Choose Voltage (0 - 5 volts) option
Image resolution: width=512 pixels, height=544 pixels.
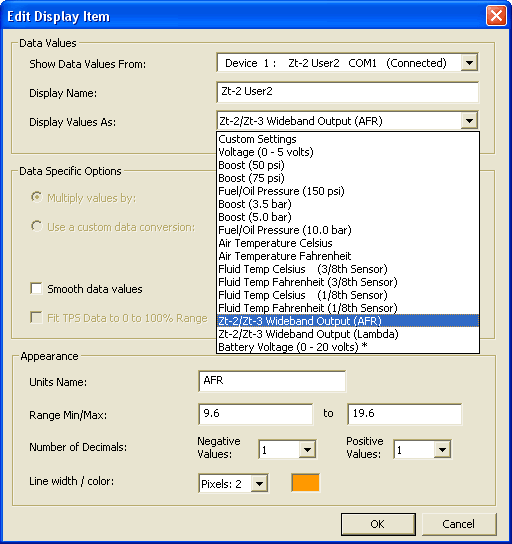[348, 152]
